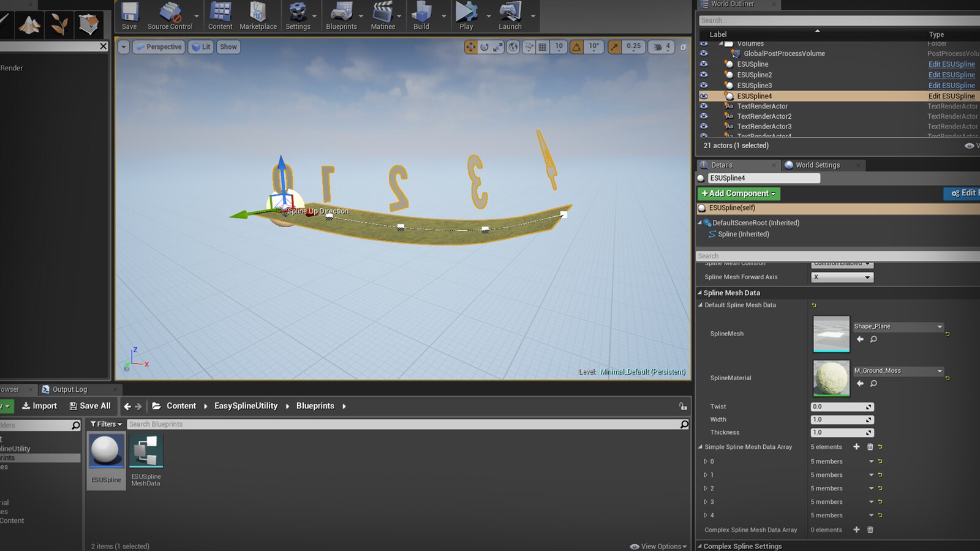Switch to the World Settings tab
The height and width of the screenshot is (551, 980).
817,165
